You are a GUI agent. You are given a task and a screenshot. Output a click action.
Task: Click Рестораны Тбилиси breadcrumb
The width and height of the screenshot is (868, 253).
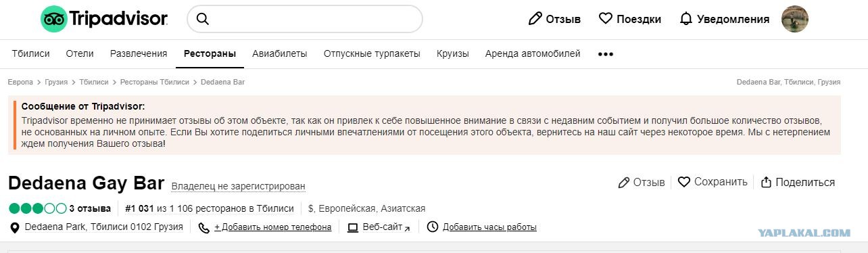155,82
